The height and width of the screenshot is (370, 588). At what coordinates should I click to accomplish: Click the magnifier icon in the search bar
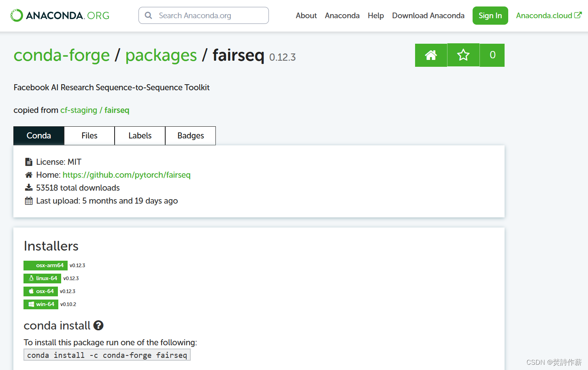pyautogui.click(x=148, y=15)
